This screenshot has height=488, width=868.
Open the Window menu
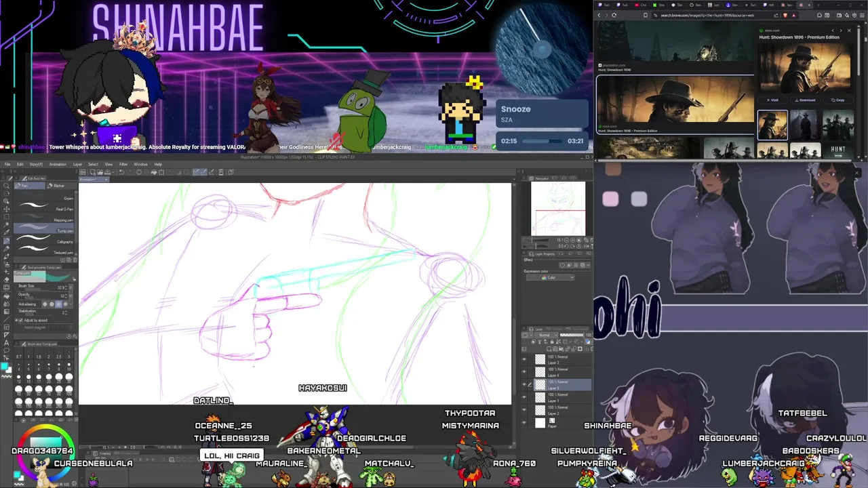[x=140, y=164]
